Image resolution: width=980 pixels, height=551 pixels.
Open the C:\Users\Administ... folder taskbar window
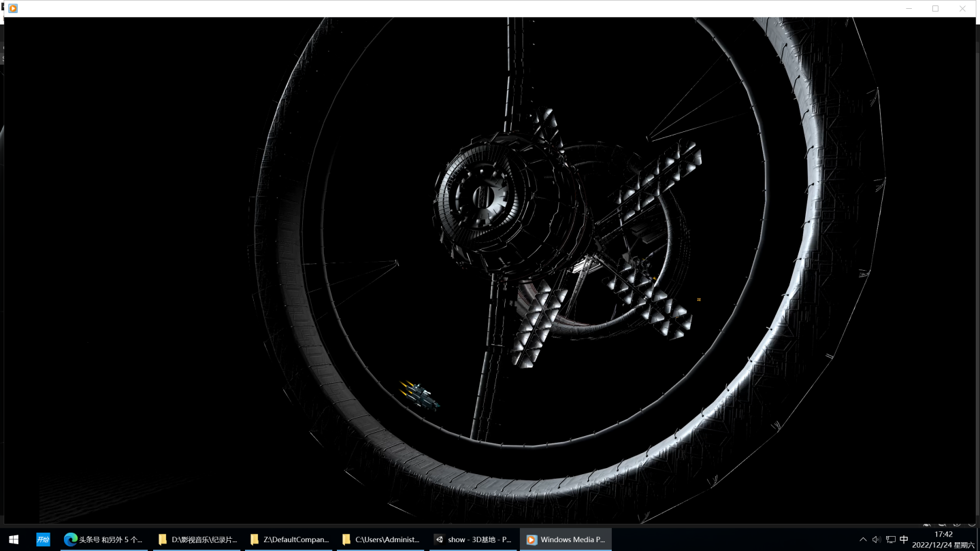tap(380, 539)
